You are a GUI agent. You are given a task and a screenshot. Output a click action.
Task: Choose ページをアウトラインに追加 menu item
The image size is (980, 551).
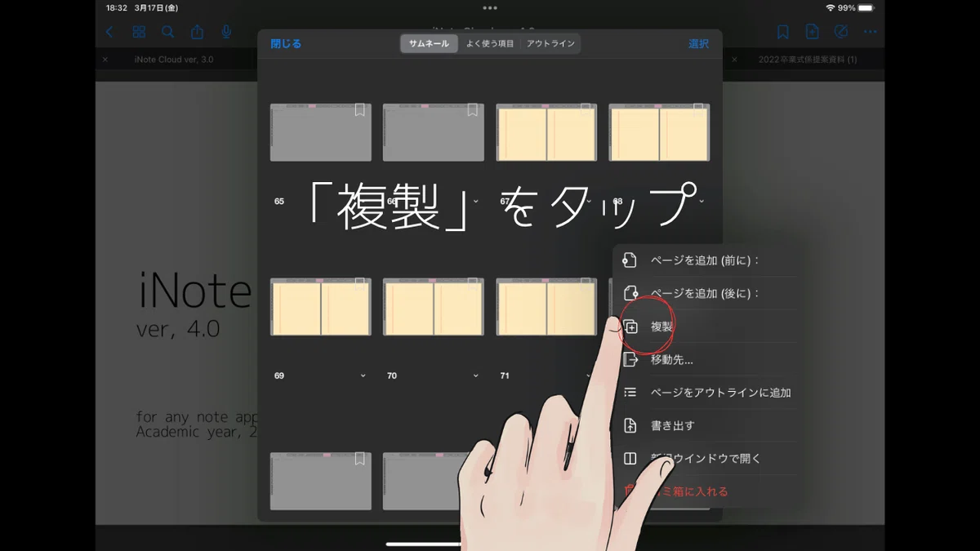point(706,393)
